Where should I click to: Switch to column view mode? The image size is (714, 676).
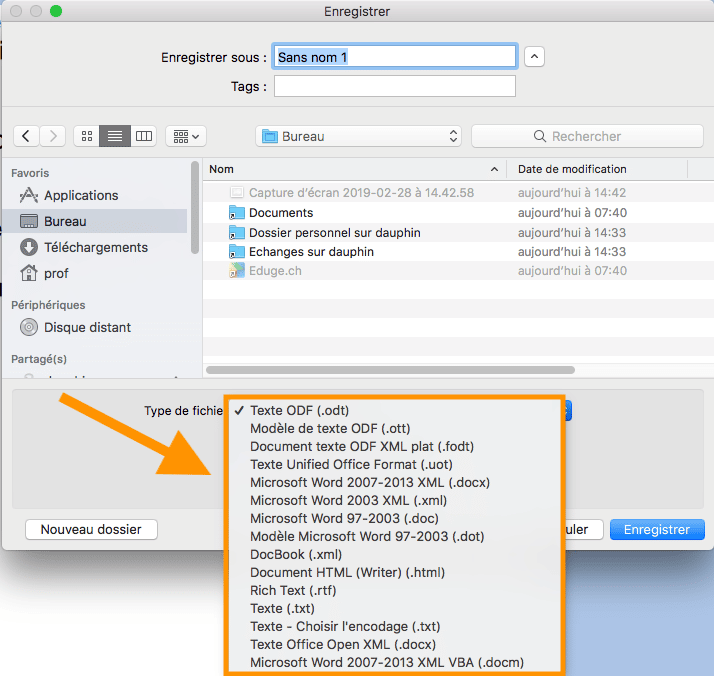144,136
